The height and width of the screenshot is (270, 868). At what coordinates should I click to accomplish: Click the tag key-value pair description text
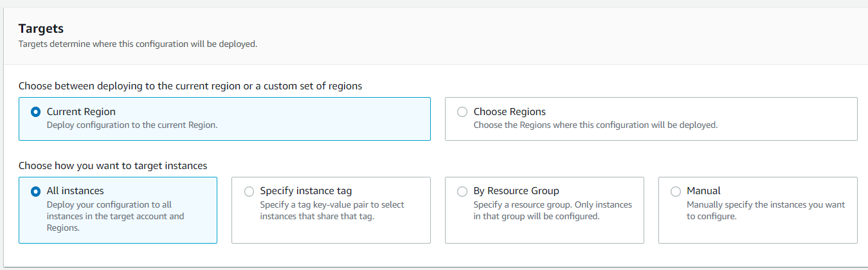pos(332,210)
